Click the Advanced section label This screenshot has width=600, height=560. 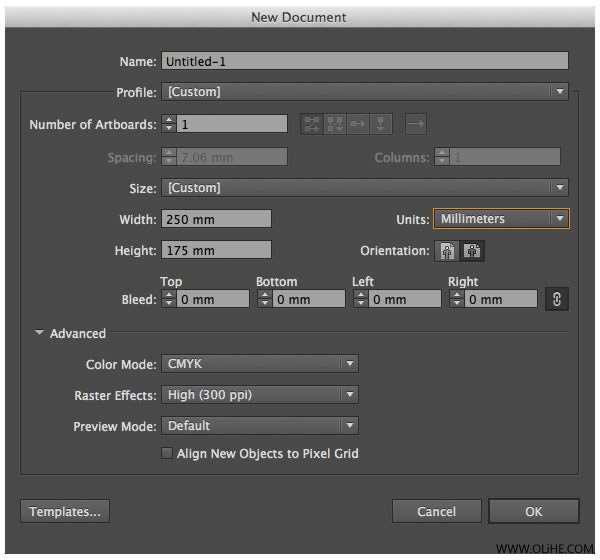coord(78,333)
